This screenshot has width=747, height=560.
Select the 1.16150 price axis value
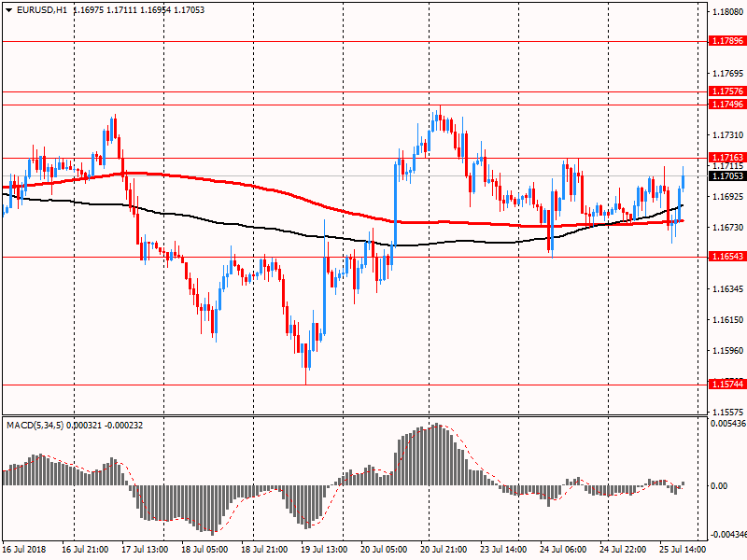coord(728,320)
